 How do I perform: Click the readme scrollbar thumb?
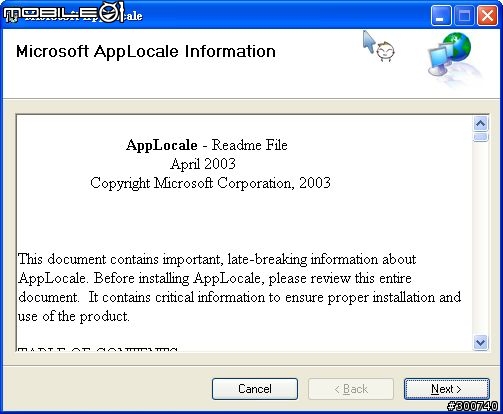click(x=480, y=137)
